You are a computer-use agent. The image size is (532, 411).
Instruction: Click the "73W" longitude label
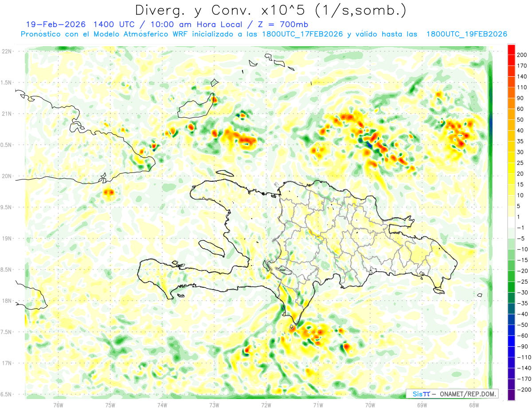point(214,405)
